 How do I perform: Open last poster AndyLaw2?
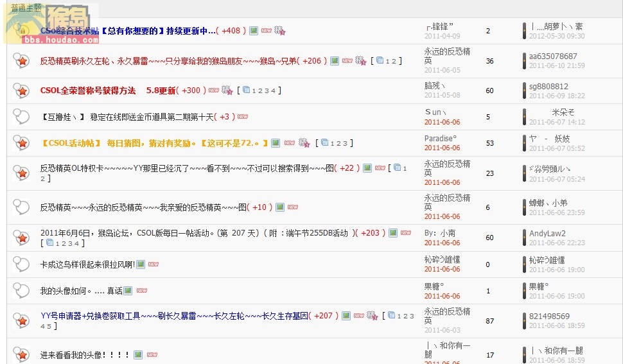(x=547, y=234)
